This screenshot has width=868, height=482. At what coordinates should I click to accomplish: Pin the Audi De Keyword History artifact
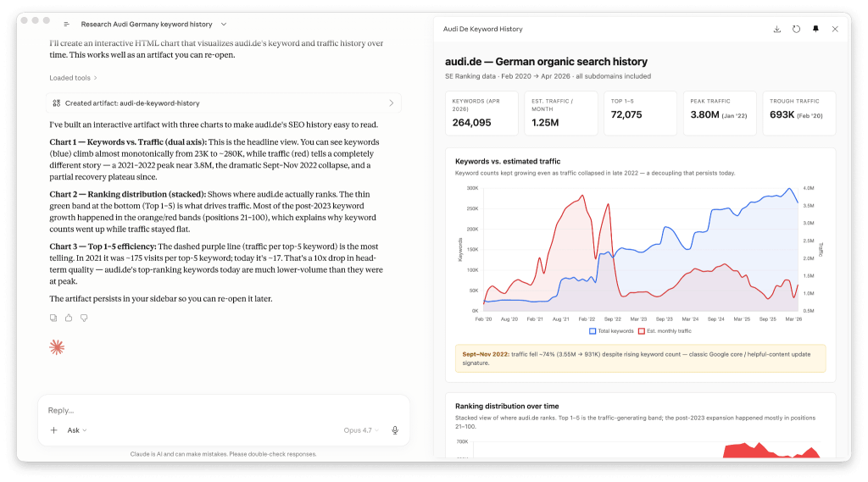click(x=815, y=30)
